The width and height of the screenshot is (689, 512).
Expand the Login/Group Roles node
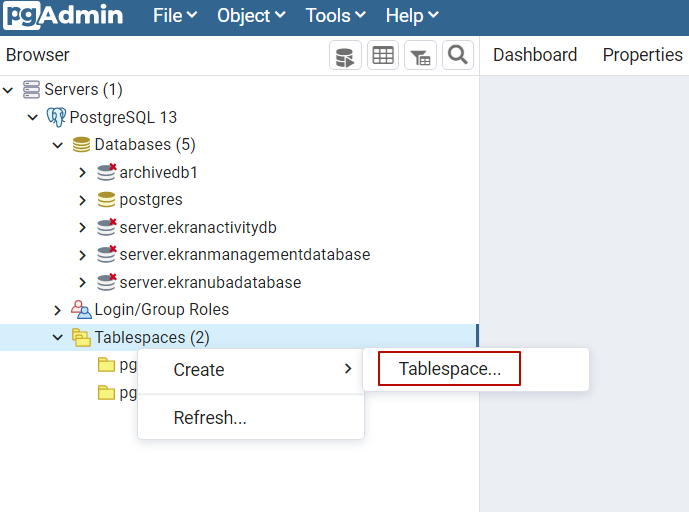[x=58, y=310]
